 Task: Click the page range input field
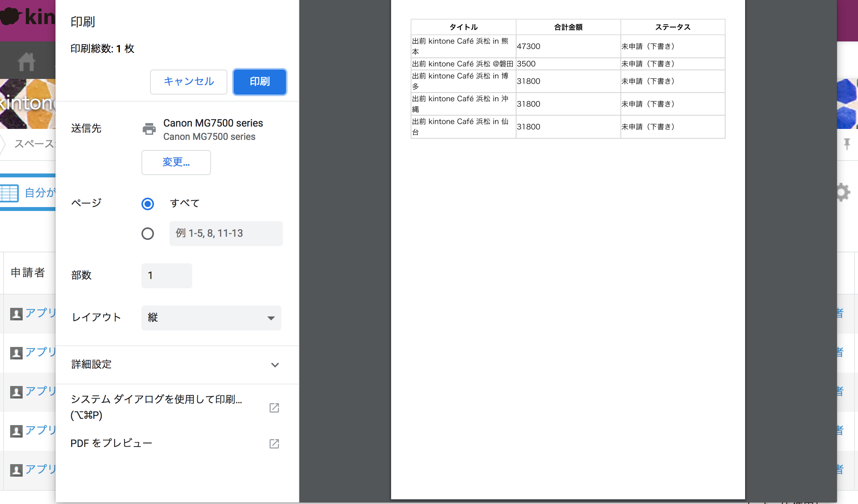click(226, 234)
